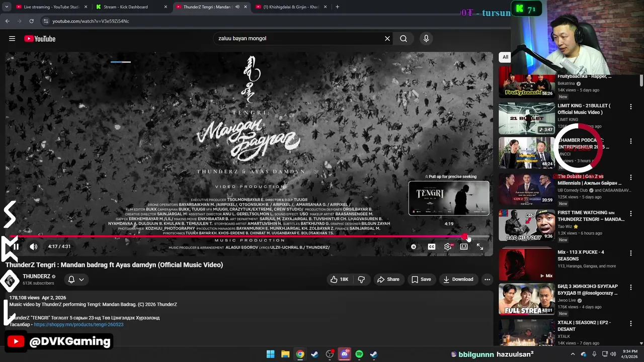
Task: Enter full screen mode
Action: 480,247
